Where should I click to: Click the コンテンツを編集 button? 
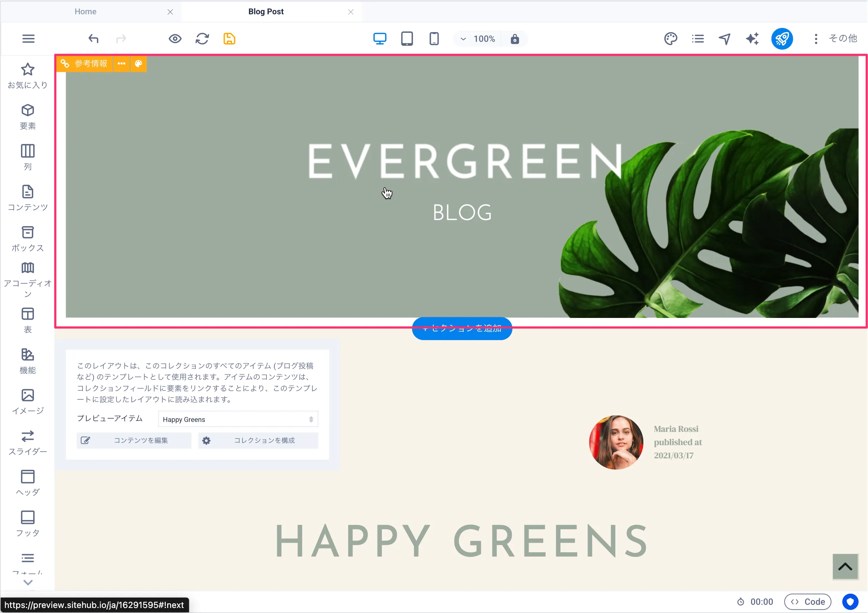(134, 440)
